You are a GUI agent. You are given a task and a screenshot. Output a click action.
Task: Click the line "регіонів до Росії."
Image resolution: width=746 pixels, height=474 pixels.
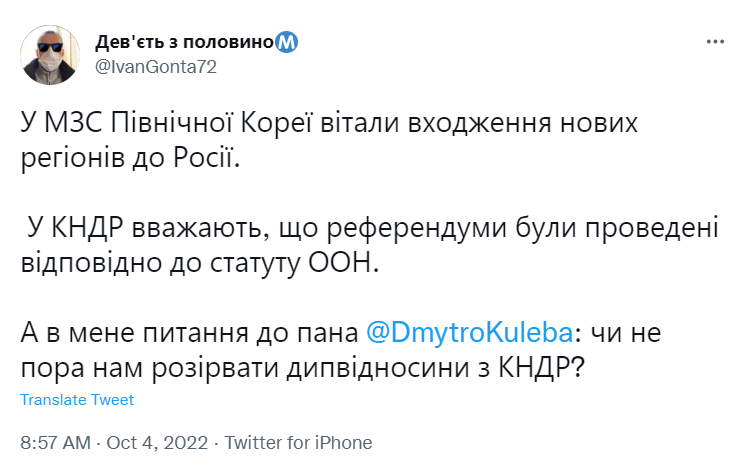tap(131, 158)
